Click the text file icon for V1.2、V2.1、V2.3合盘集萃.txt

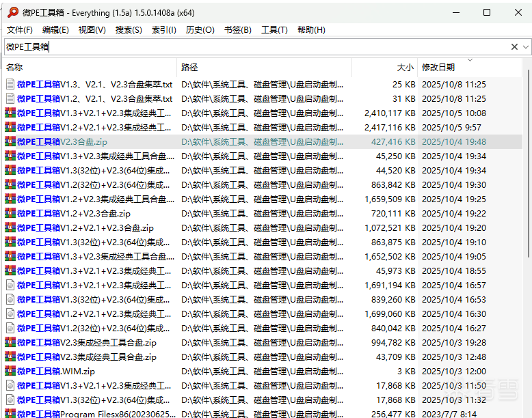[x=10, y=99]
